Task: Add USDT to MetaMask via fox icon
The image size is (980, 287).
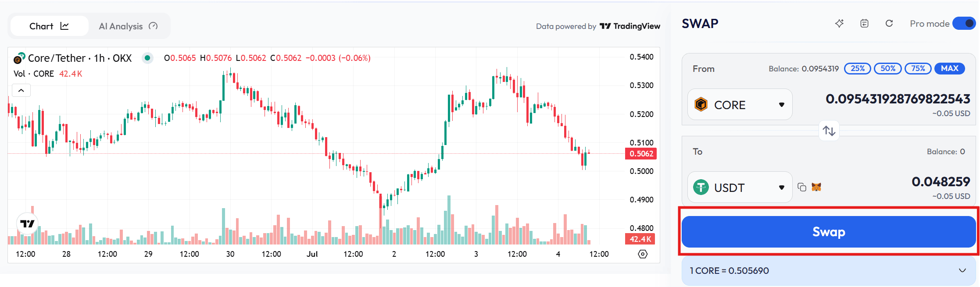Action: 816,187
